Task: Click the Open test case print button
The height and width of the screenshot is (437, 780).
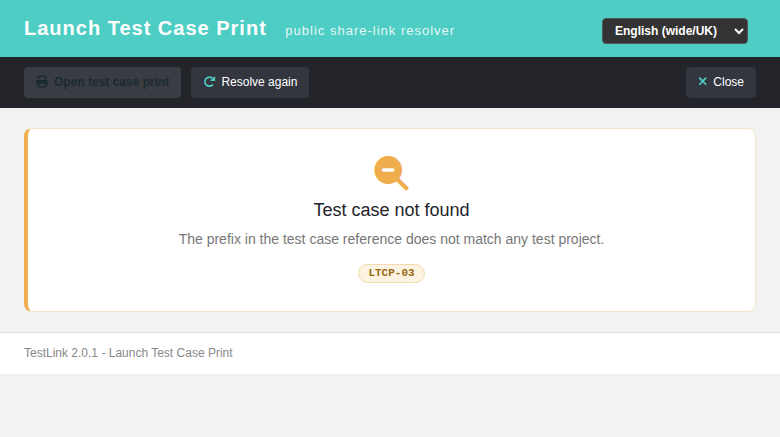Action: point(102,82)
